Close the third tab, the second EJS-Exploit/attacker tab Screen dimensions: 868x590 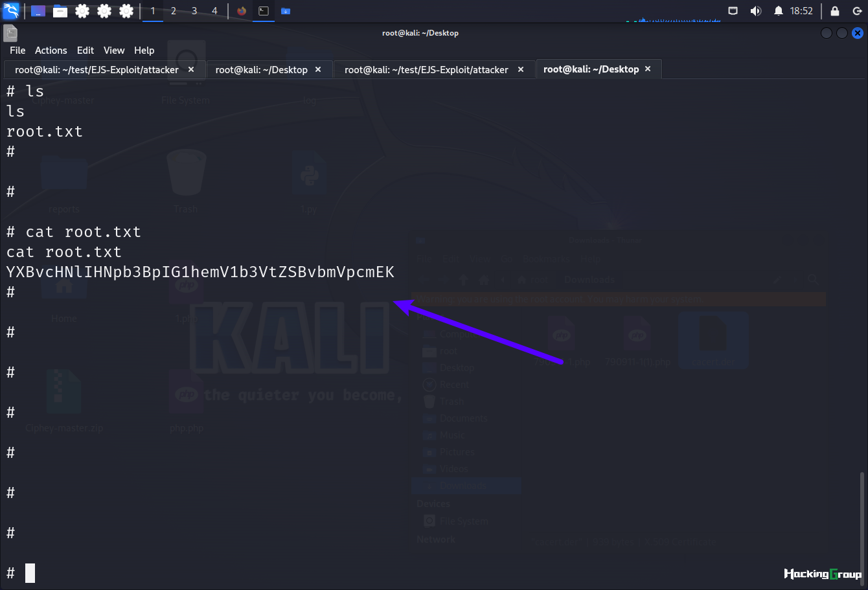(521, 69)
